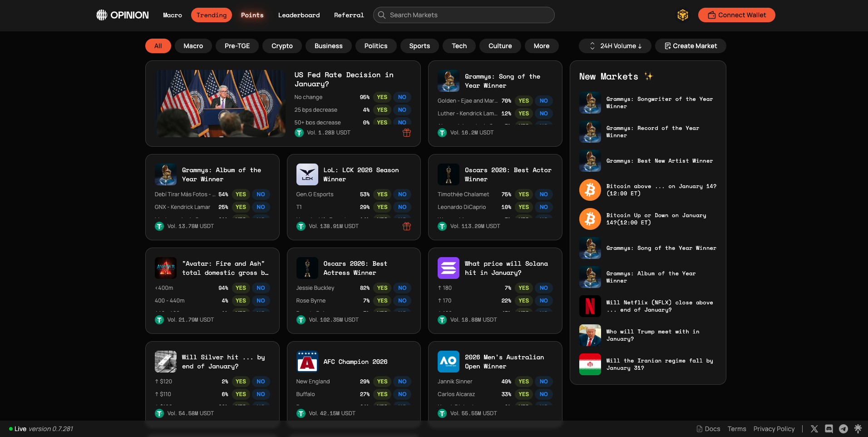Select NO for New England
Image resolution: width=868 pixels, height=437 pixels.
pyautogui.click(x=402, y=382)
